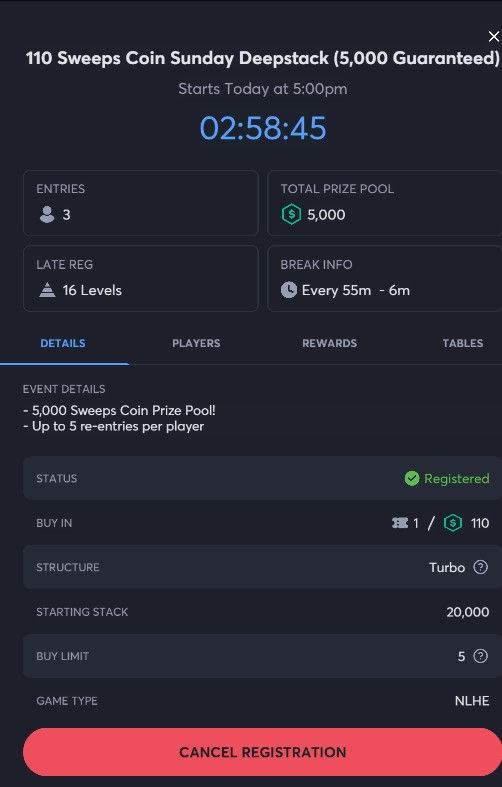
Task: Click the 02:58:45 countdown timer
Action: (263, 127)
